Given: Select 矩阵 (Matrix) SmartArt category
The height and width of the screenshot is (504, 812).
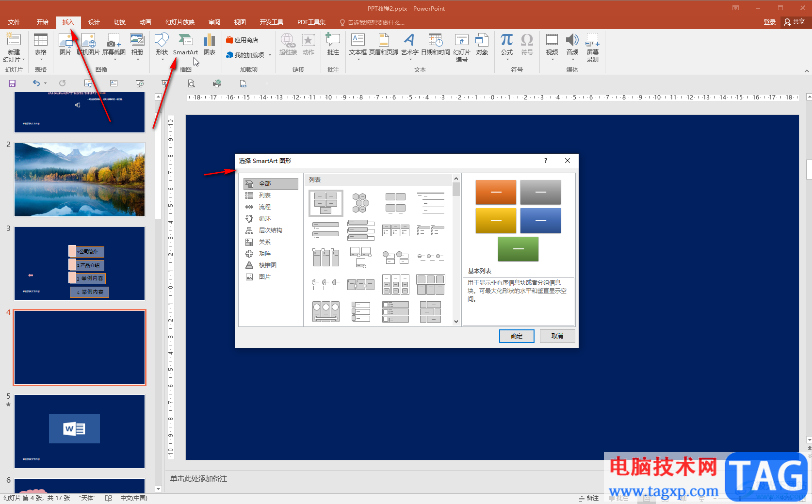Looking at the screenshot, I should coord(271,254).
